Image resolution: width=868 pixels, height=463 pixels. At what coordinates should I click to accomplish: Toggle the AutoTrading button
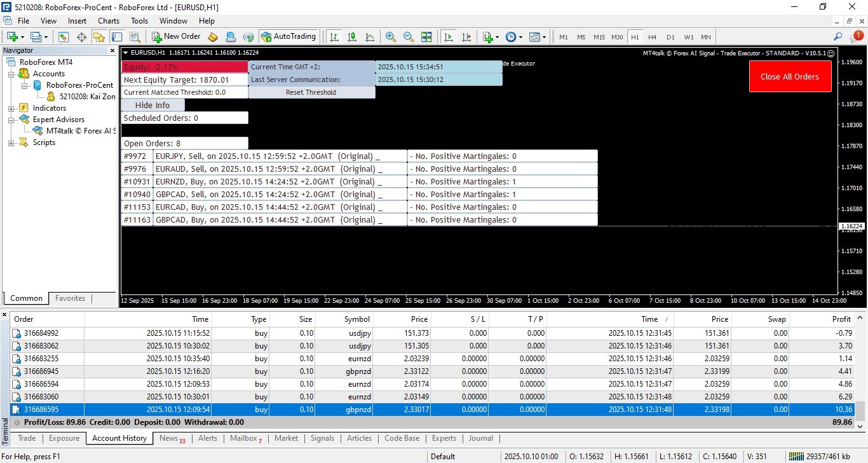(x=288, y=37)
